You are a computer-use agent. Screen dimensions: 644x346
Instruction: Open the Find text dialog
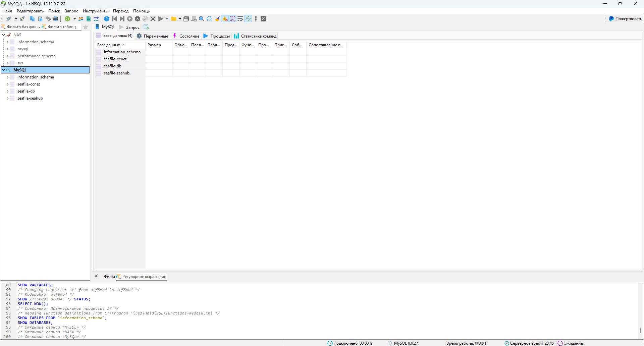pos(201,19)
